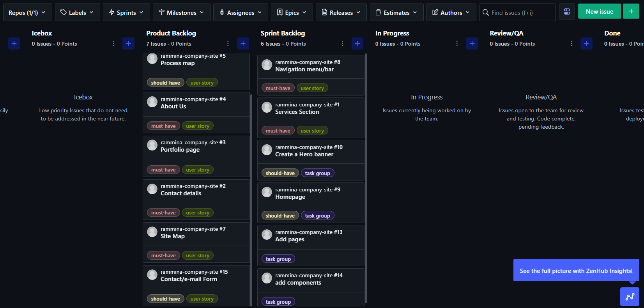Add issue to Product Backlog with plus icon
Image resolution: width=644 pixels, height=308 pixels.
tap(243, 43)
